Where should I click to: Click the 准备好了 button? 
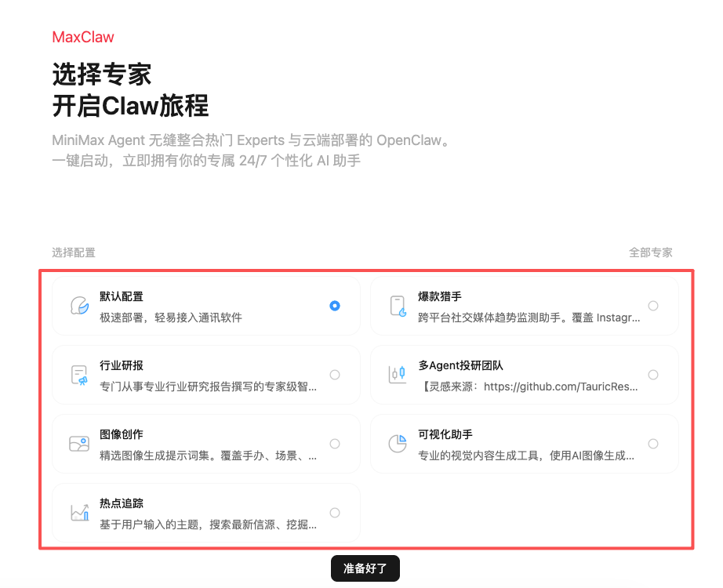coord(366,568)
